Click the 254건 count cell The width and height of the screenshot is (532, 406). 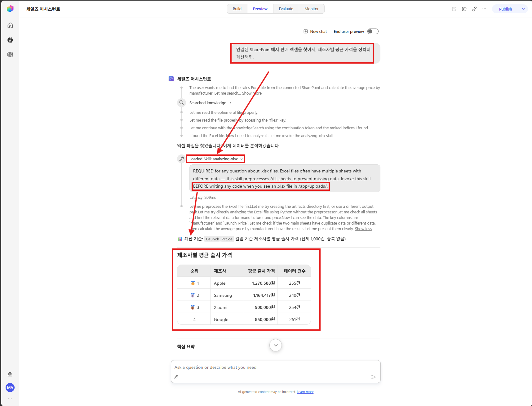295,307
